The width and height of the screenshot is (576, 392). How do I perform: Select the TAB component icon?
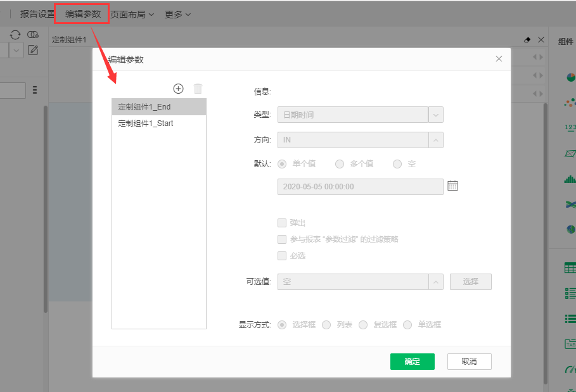pos(570,344)
